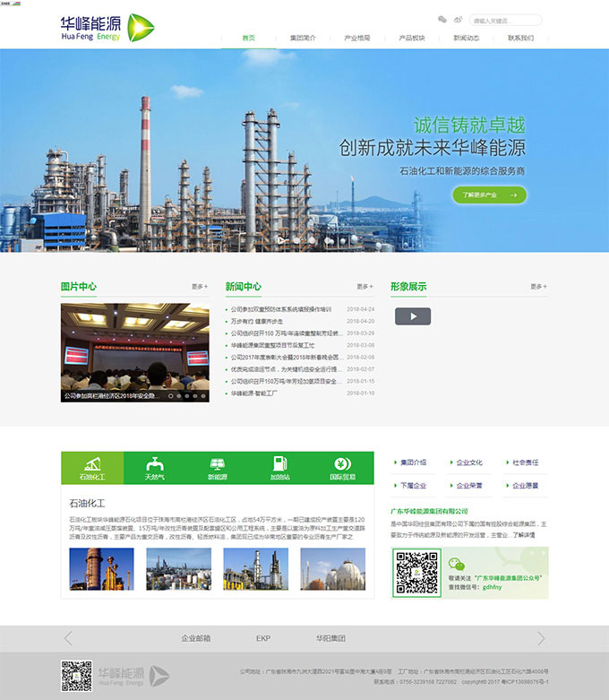Expand 更多+ beside 图片中心
This screenshot has width=609, height=700.
click(x=200, y=287)
